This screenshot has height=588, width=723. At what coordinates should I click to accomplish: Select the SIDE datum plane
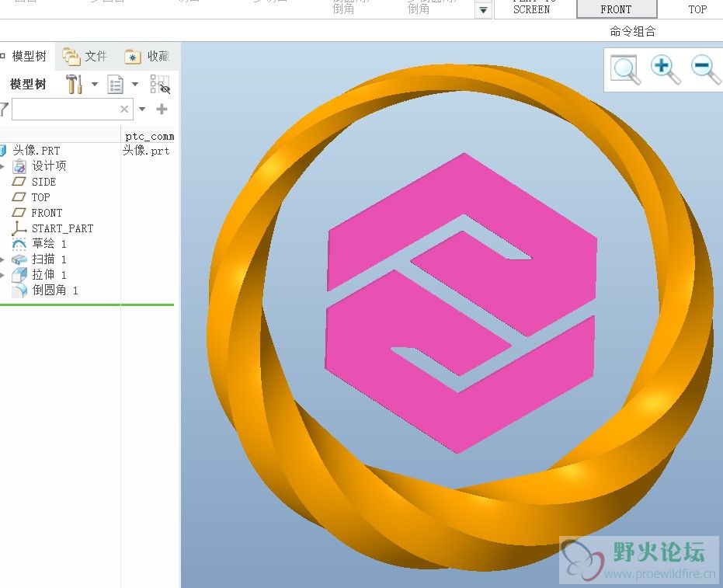pos(43,182)
